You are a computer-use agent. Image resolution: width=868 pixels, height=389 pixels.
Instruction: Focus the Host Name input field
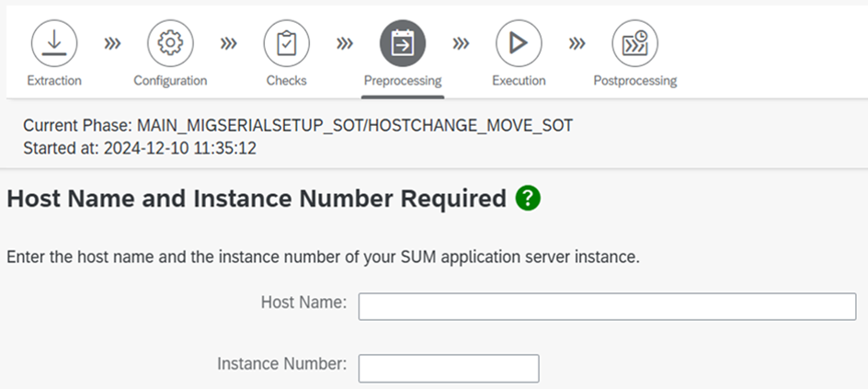(x=607, y=306)
